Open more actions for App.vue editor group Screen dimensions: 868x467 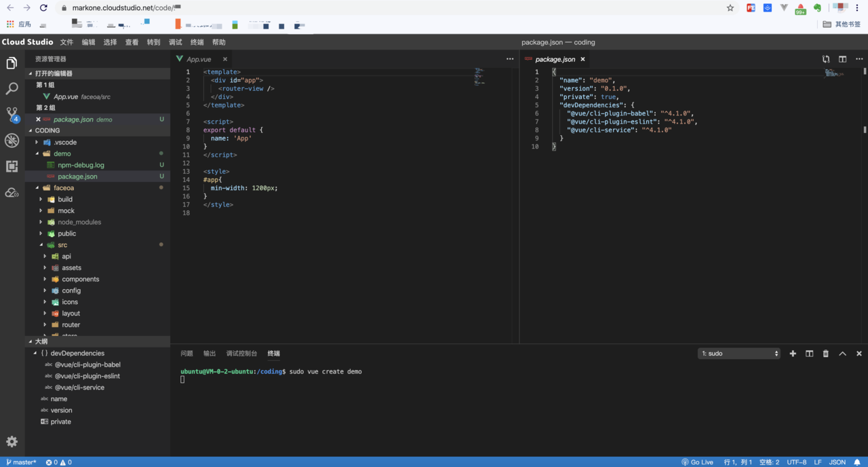click(x=510, y=59)
